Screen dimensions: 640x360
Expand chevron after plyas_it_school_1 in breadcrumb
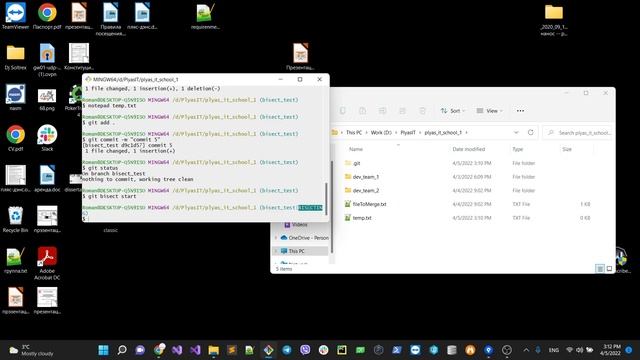click(x=466, y=132)
